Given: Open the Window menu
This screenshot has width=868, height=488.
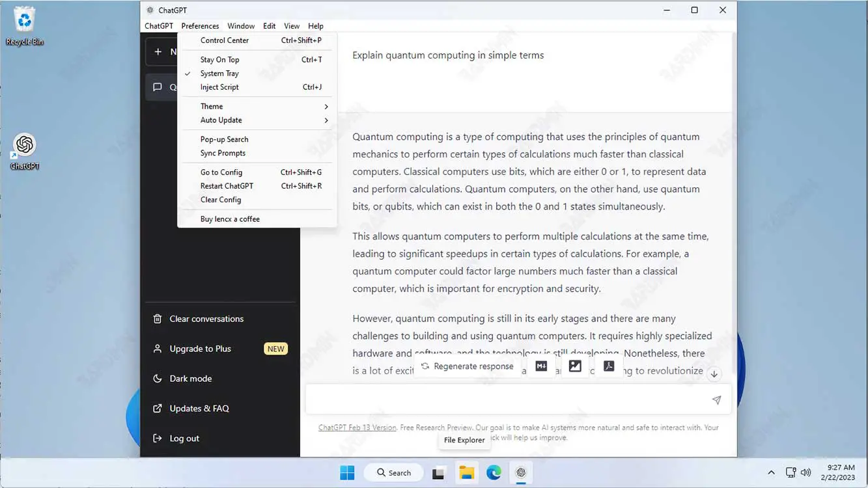Looking at the screenshot, I should tap(241, 26).
